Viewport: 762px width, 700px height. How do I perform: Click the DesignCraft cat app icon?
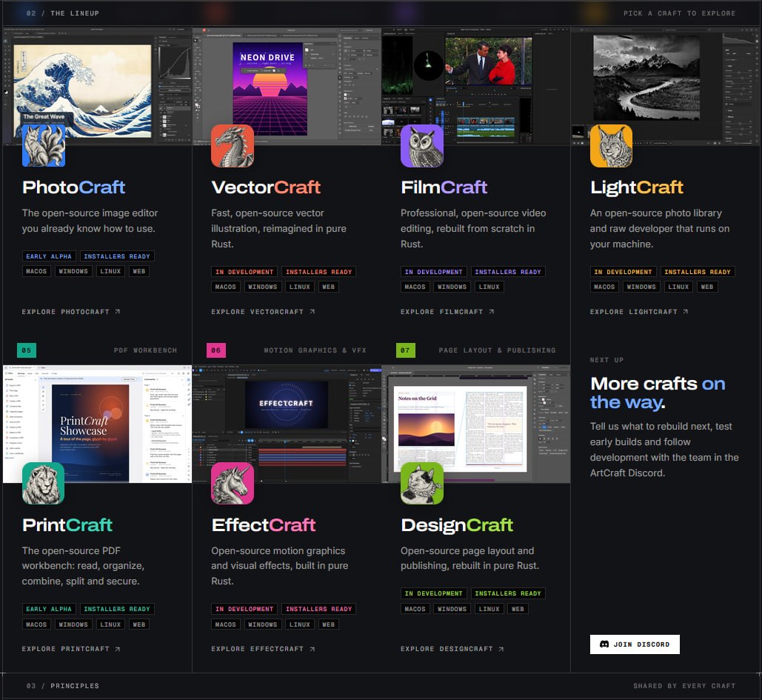422,483
